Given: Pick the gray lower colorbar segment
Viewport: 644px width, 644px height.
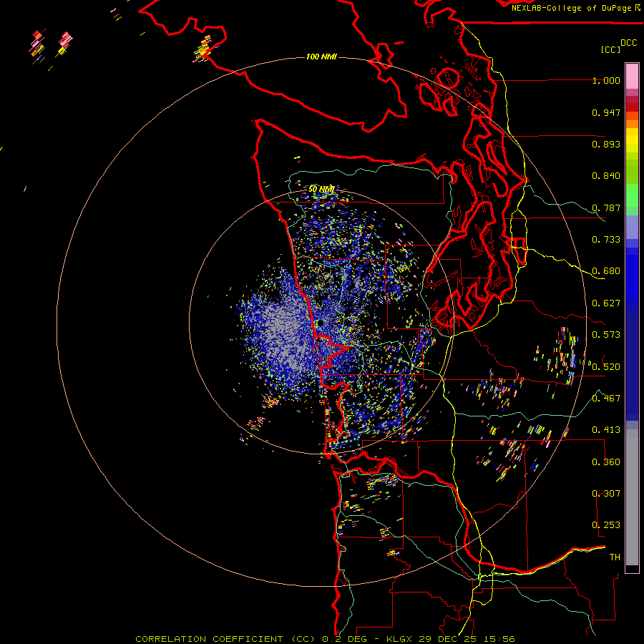Looking at the screenshot, I should coord(632,497).
